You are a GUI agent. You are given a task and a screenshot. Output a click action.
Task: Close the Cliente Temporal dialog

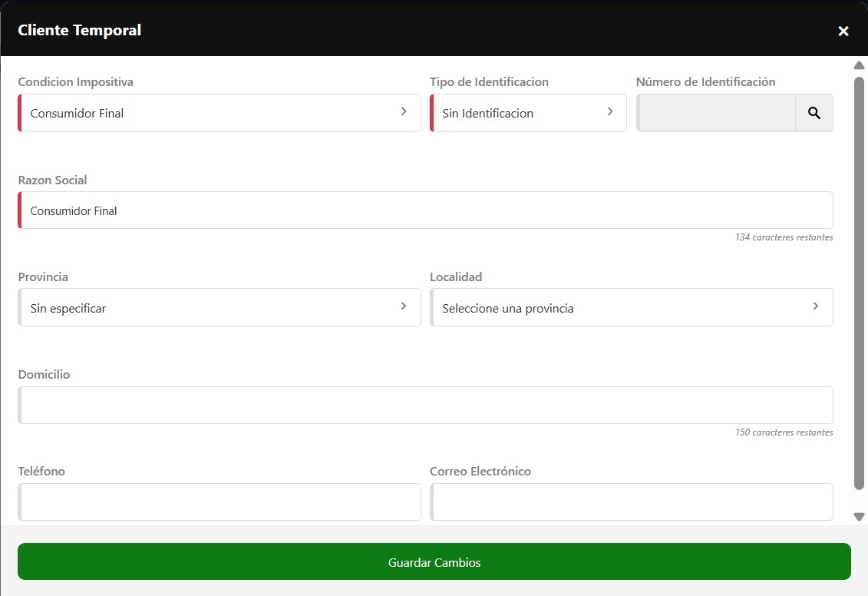coord(843,31)
